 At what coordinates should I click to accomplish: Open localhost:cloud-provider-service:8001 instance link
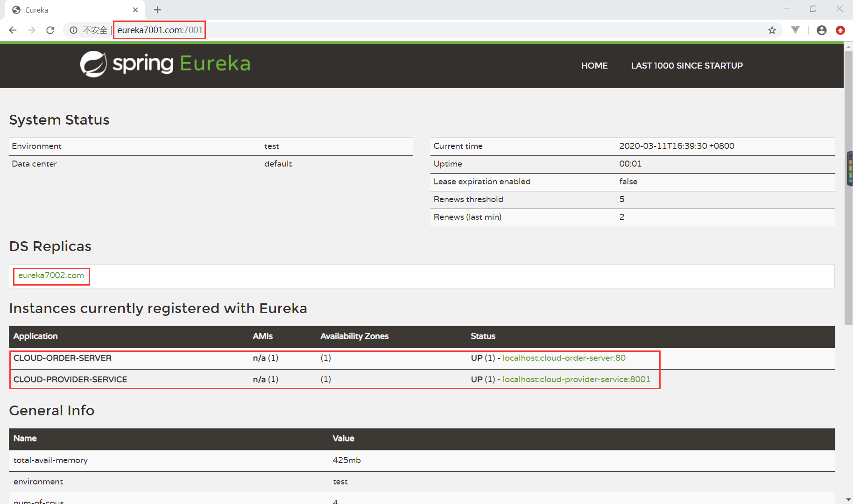point(576,379)
